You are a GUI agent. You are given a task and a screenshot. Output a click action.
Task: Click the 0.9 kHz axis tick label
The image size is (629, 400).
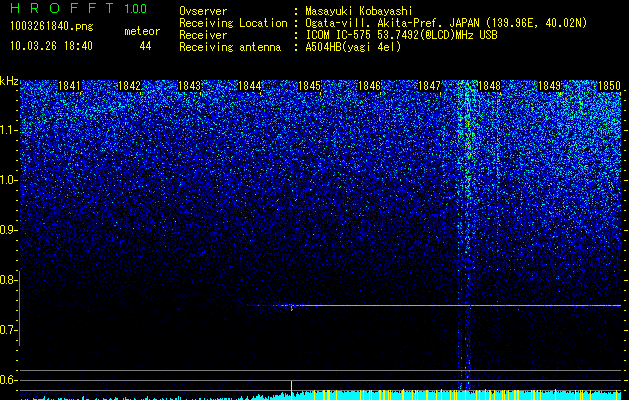click(x=8, y=230)
